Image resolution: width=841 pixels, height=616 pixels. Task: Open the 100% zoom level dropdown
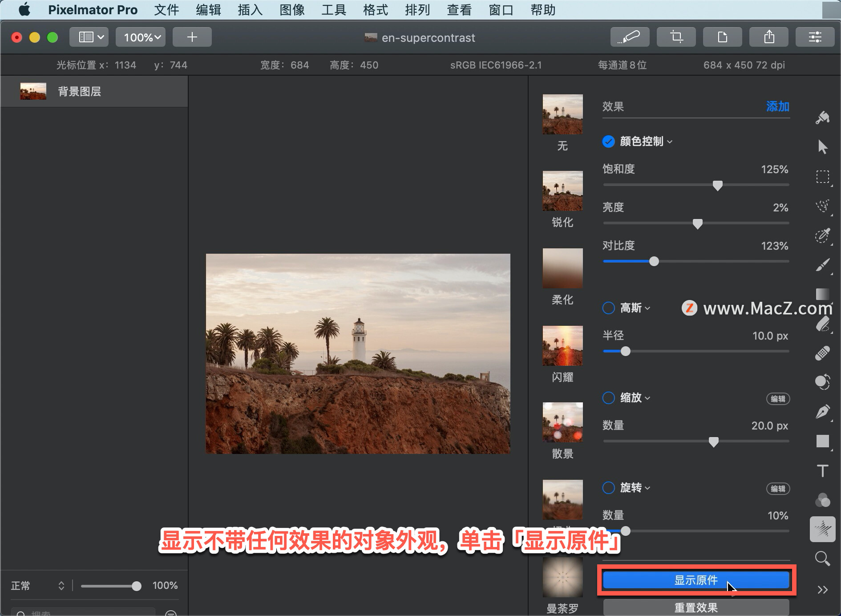tap(141, 37)
